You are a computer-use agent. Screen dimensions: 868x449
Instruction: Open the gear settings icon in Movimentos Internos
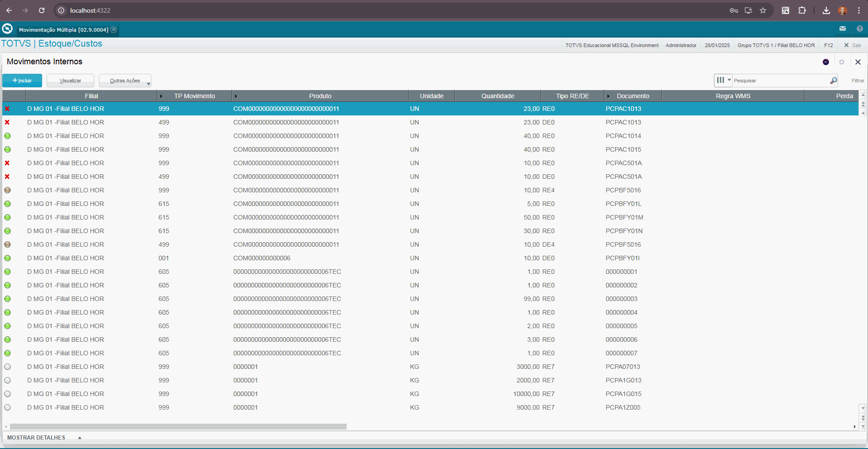pyautogui.click(x=842, y=62)
